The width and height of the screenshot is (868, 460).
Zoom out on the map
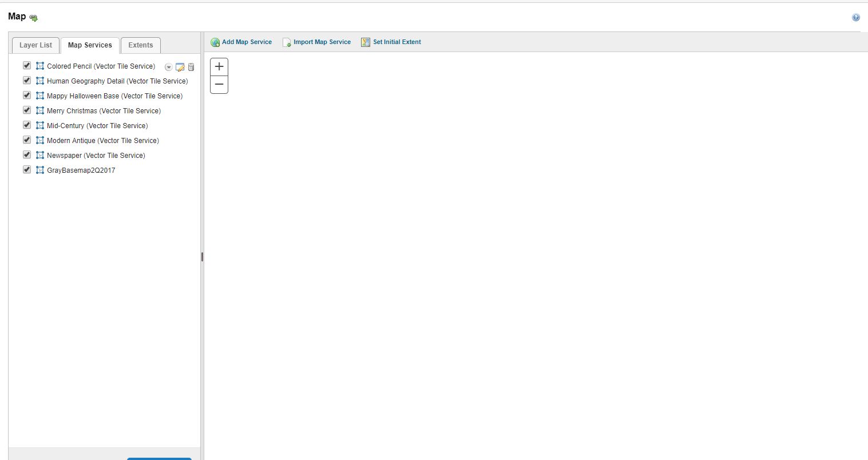pyautogui.click(x=219, y=85)
